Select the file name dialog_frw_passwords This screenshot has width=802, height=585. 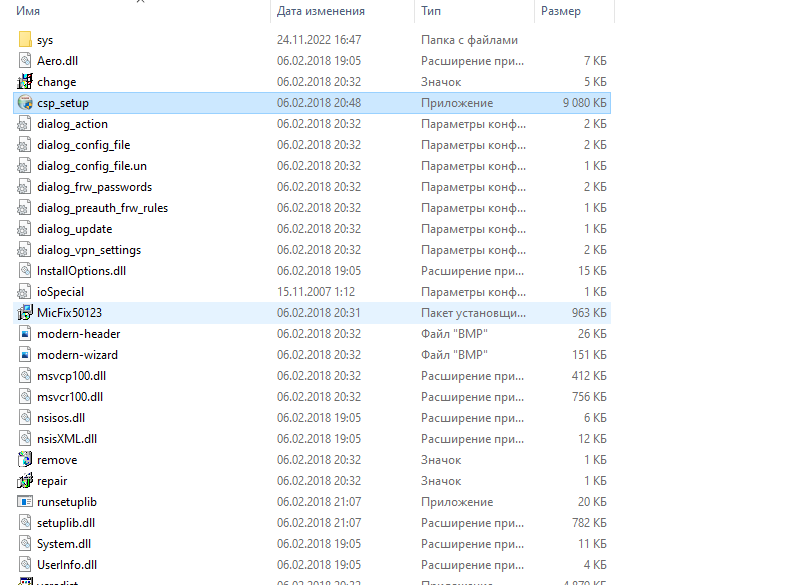[95, 187]
